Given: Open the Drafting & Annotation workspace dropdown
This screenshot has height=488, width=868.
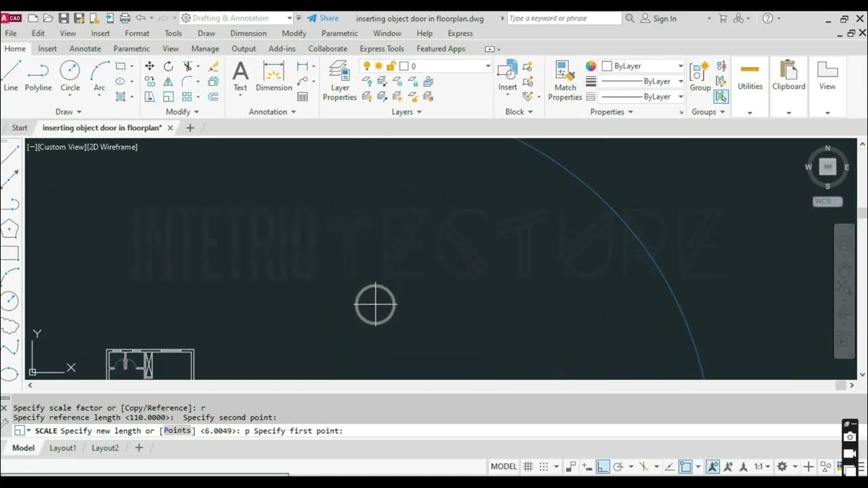Looking at the screenshot, I should (x=236, y=18).
